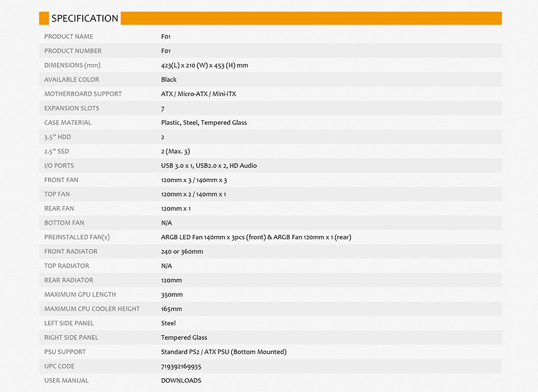Click the orange header bar
The image size is (538, 392).
pos(311,18)
